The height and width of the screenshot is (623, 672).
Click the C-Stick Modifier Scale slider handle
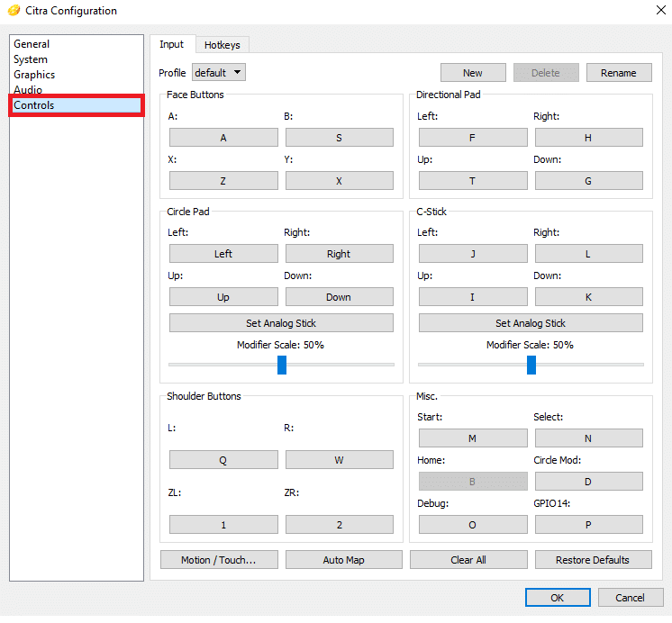(x=531, y=365)
